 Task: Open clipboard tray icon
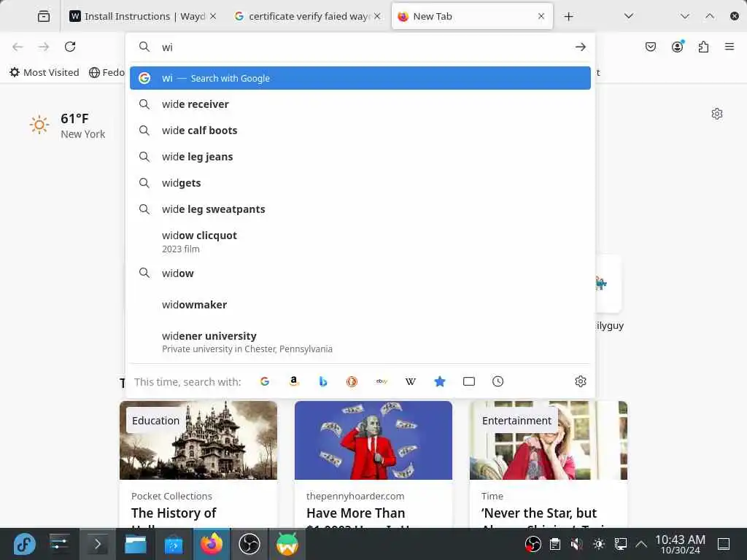554,544
